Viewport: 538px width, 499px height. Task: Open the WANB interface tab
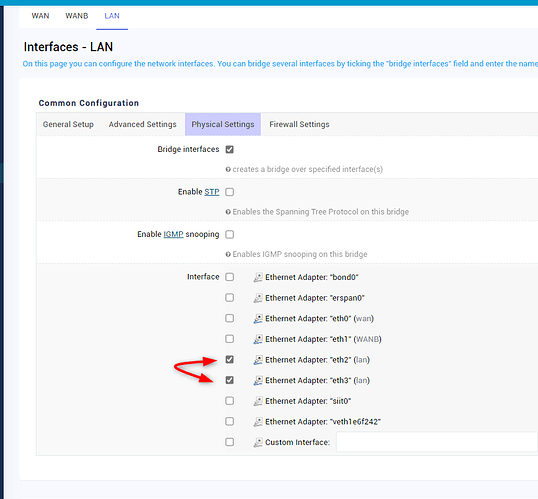point(77,16)
